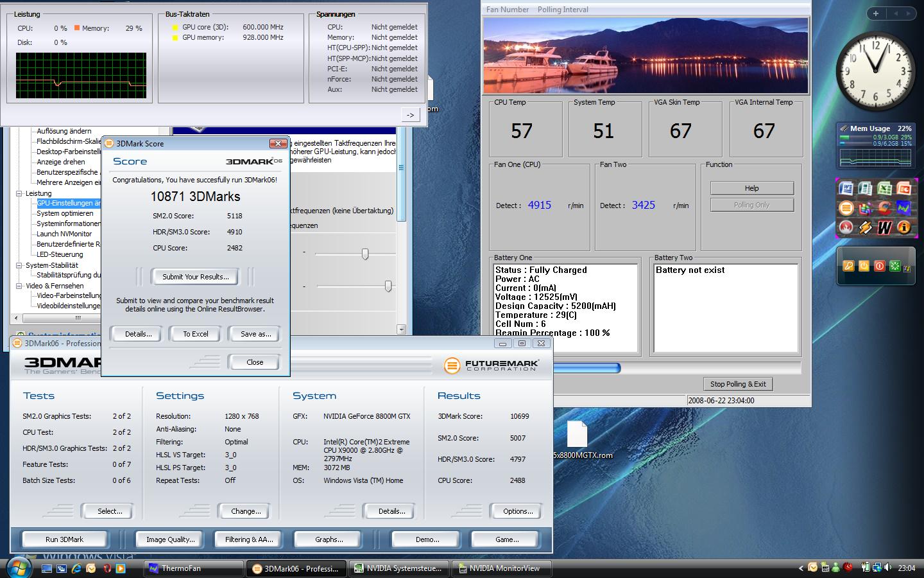Select GPU-Einstellungen tree item
The image size is (924, 578).
tap(69, 203)
